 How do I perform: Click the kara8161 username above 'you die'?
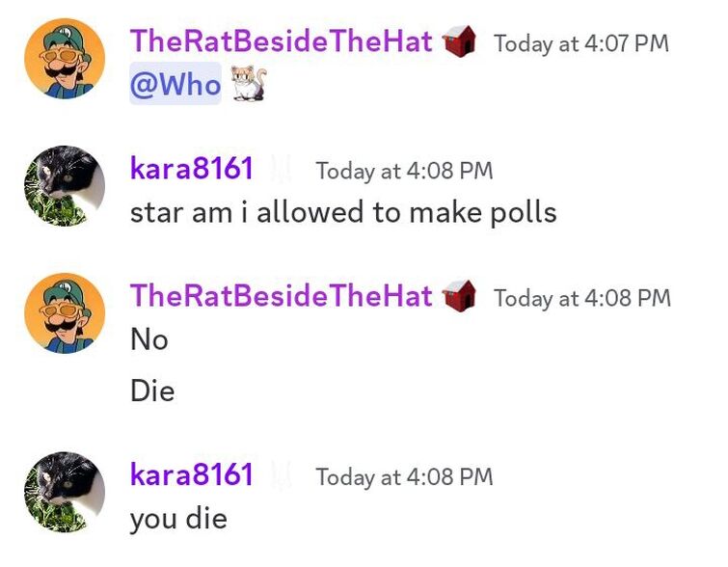[192, 474]
